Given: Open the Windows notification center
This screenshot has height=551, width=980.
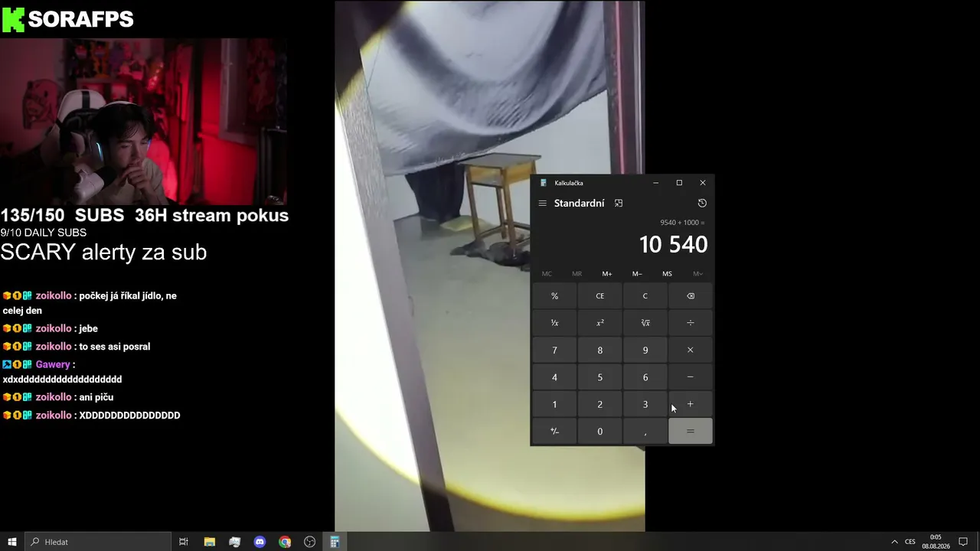Looking at the screenshot, I should [x=963, y=542].
